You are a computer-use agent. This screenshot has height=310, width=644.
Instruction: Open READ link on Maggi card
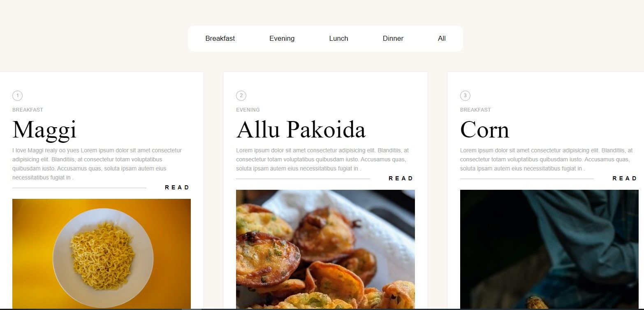coord(177,187)
